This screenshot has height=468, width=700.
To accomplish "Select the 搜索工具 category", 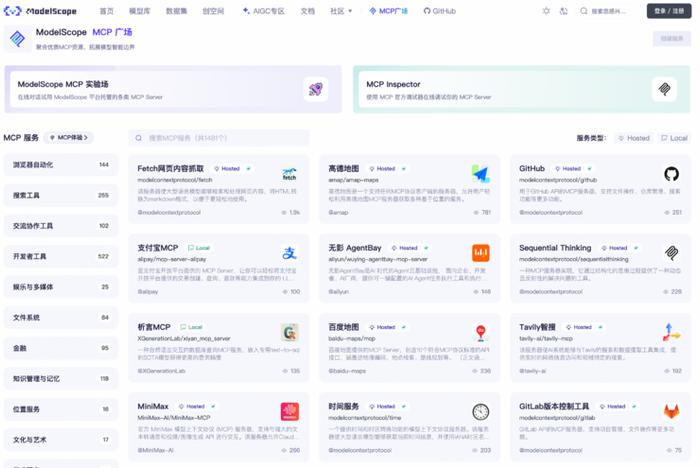I will click(61, 195).
